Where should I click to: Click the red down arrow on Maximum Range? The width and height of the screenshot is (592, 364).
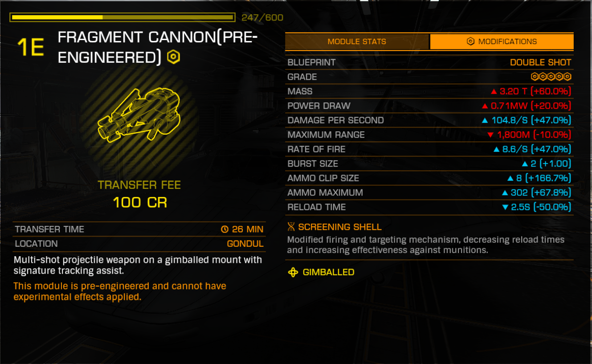(x=490, y=135)
